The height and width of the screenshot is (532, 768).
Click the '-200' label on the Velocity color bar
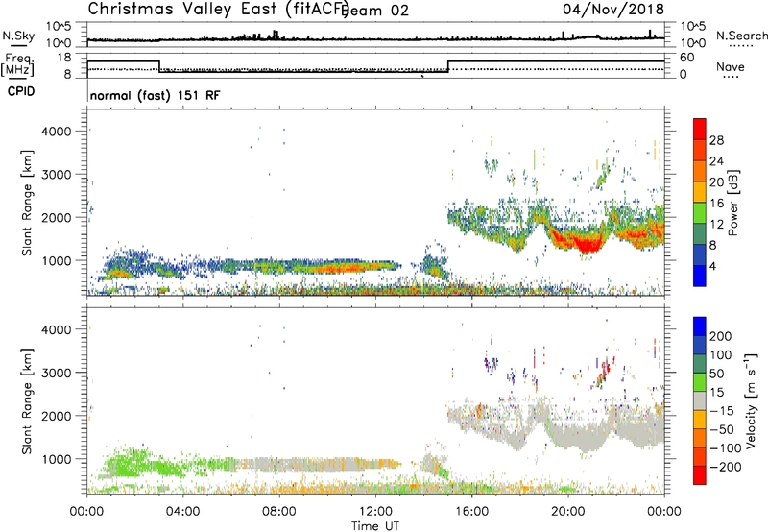pos(726,467)
